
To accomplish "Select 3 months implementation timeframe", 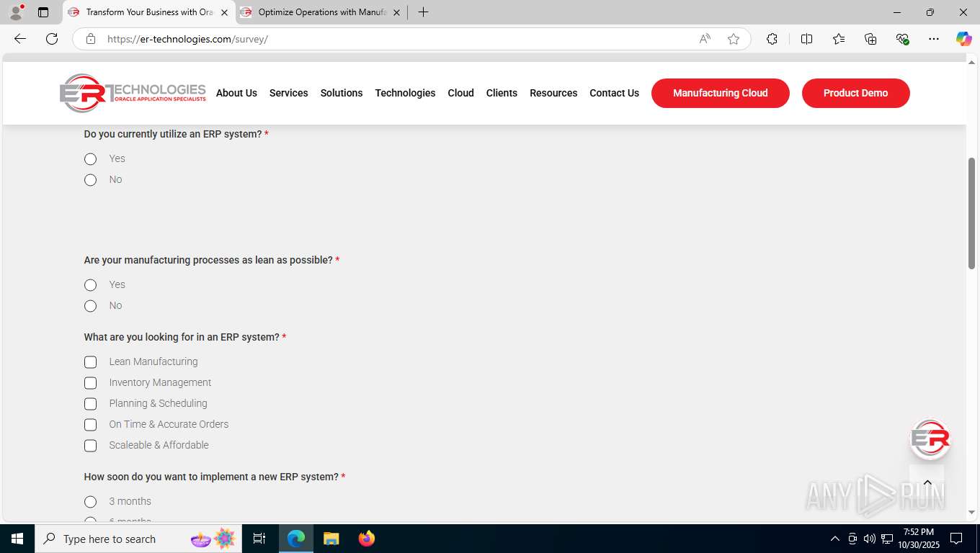I will (x=90, y=502).
